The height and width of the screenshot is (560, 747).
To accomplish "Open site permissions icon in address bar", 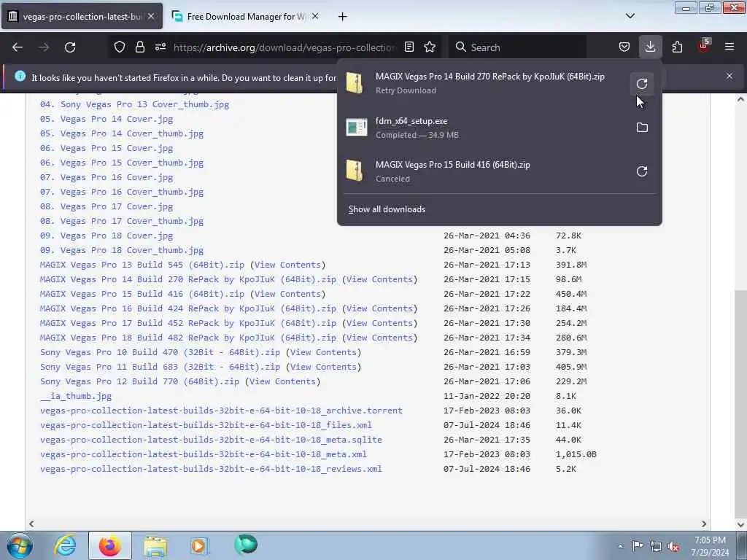I will click(160, 47).
